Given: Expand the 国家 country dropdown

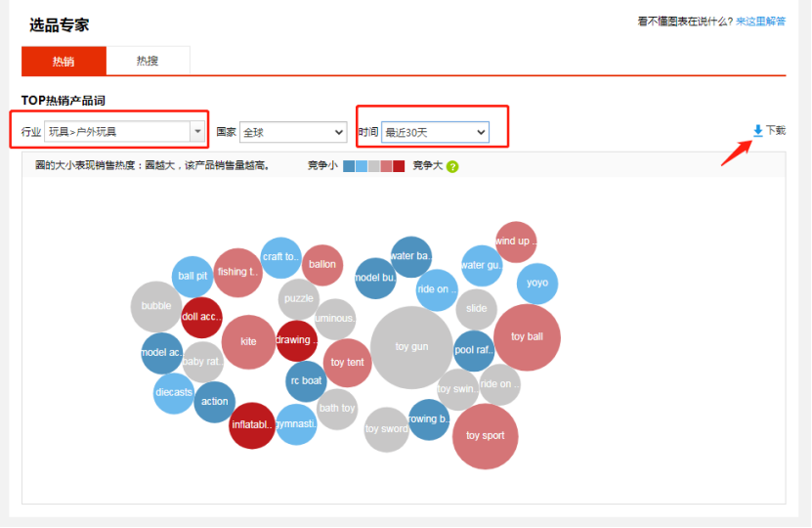Looking at the screenshot, I should pos(292,132).
